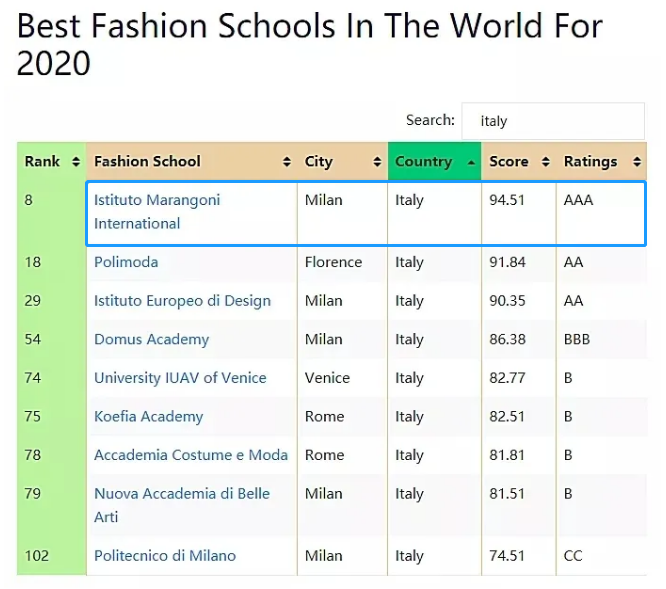Select the Venice city cell
Viewport: 666px width, 589px height.
342,378
